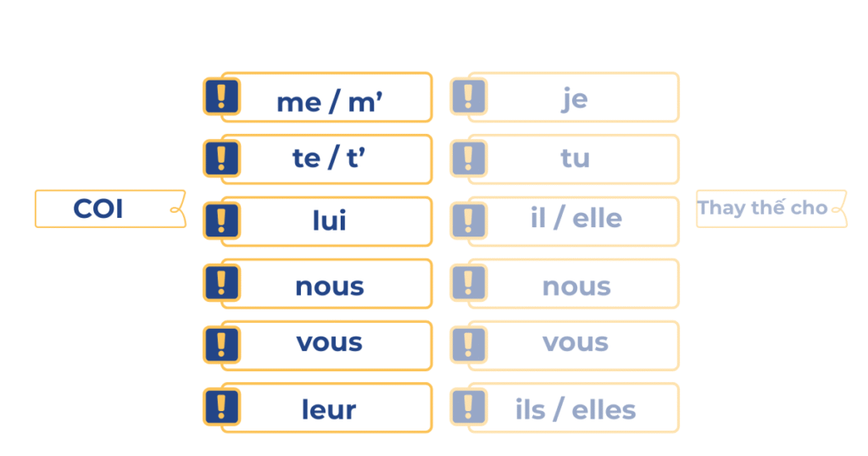Click the faded exclamation icon beside 'je'

click(469, 97)
